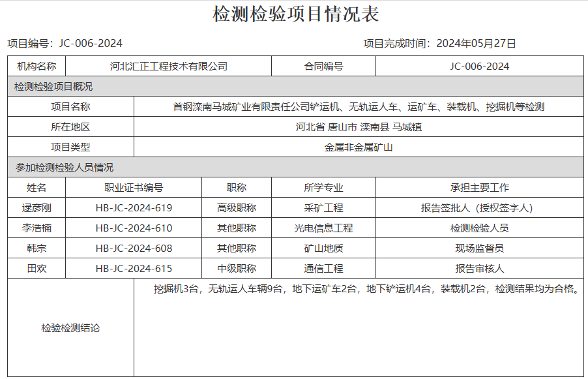The width and height of the screenshot is (588, 379).
Task: Click the 检验检测结论 label cell
Action: 70,327
